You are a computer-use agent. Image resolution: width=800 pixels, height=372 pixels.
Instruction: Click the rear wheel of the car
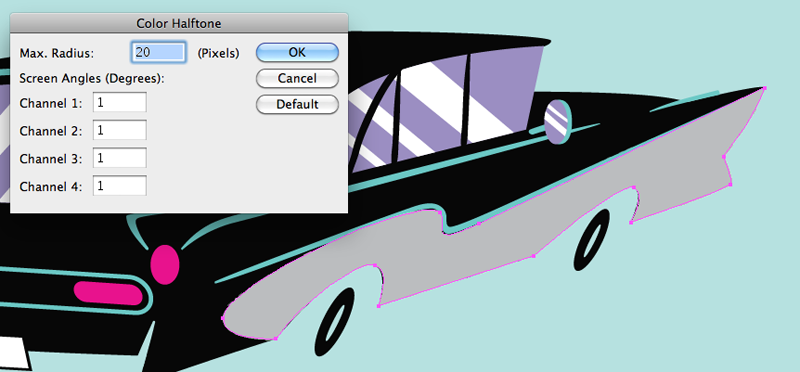click(335, 321)
